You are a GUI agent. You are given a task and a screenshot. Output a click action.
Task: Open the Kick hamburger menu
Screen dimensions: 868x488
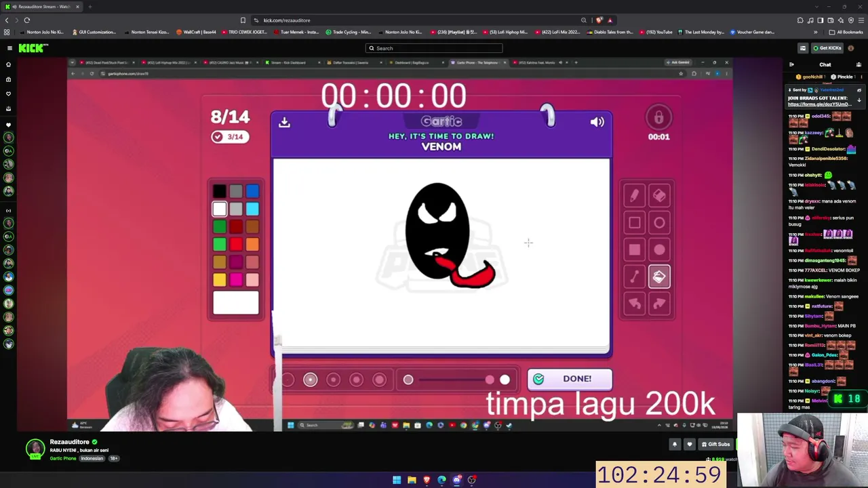tap(9, 48)
